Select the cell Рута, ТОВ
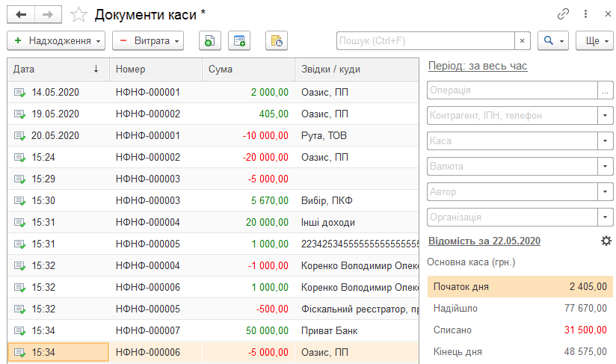The width and height of the screenshot is (616, 364). click(357, 135)
